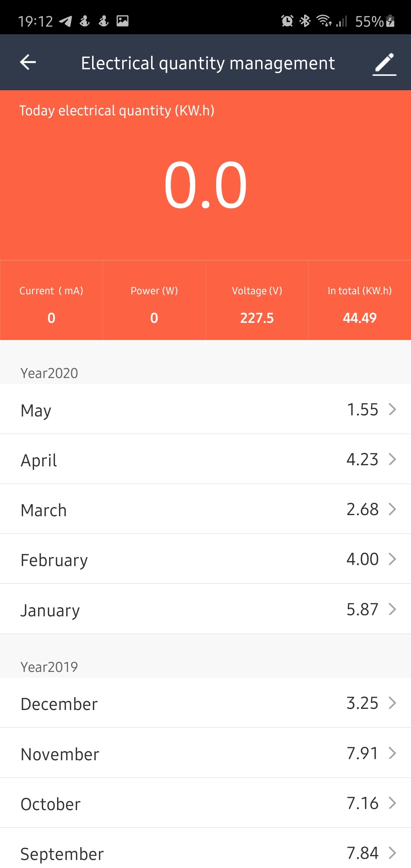The image size is (411, 868).
Task: Open the pencil edit icon
Action: pyautogui.click(x=384, y=64)
